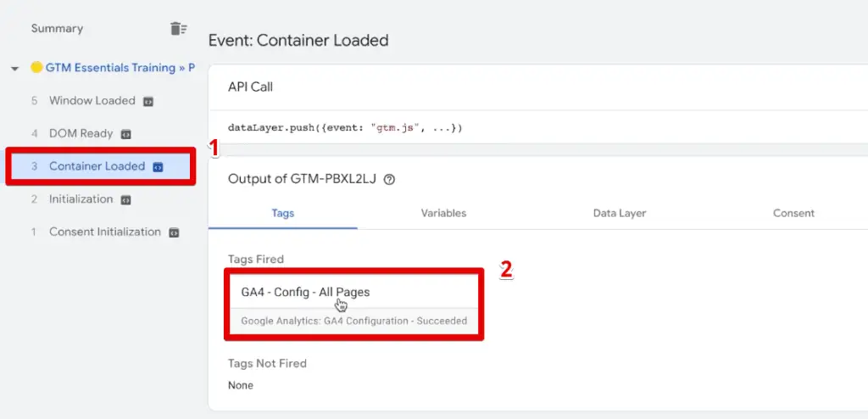Click the code icon next to Consent Initialization

(174, 232)
